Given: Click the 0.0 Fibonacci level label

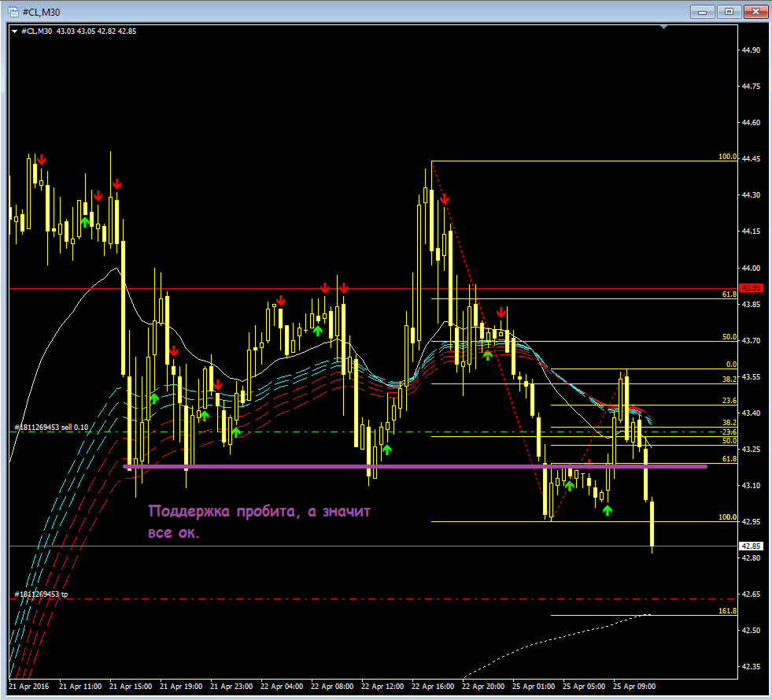Looking at the screenshot, I should [x=732, y=365].
